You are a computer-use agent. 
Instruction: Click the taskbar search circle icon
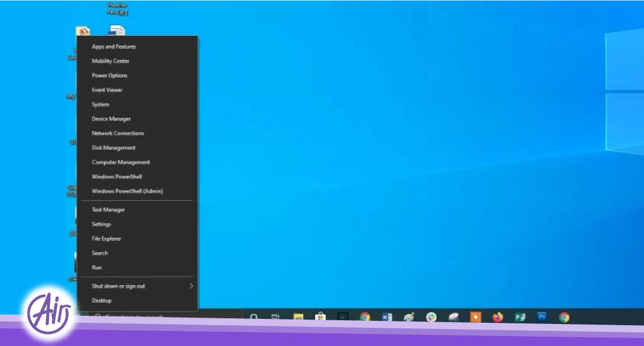(x=254, y=317)
